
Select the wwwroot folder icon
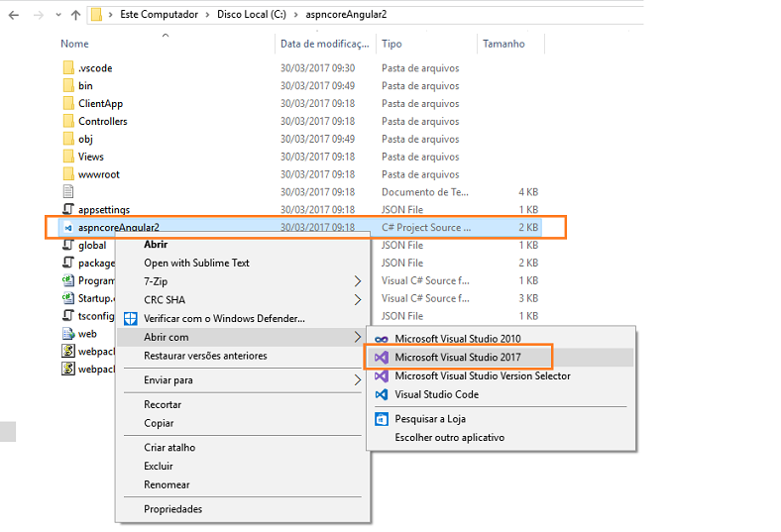click(x=68, y=174)
